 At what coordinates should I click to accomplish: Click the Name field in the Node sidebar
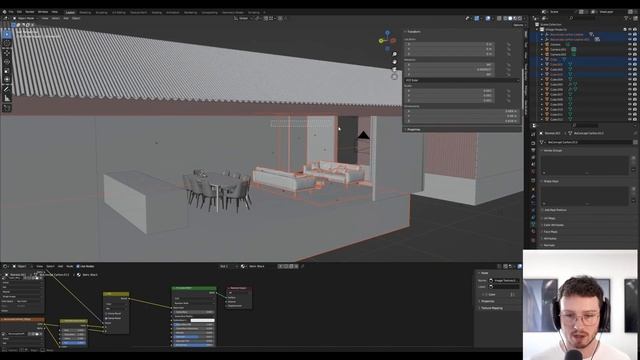click(505, 280)
